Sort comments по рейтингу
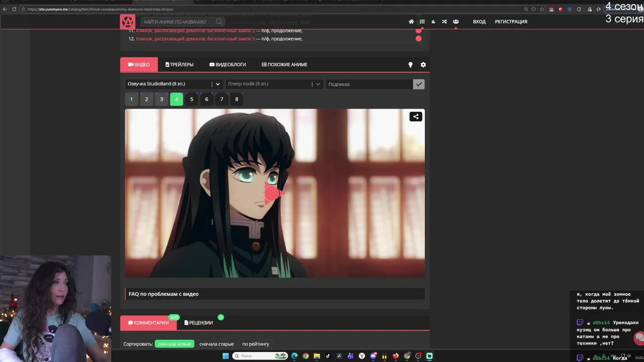The width and height of the screenshot is (644, 362). pos(256,344)
